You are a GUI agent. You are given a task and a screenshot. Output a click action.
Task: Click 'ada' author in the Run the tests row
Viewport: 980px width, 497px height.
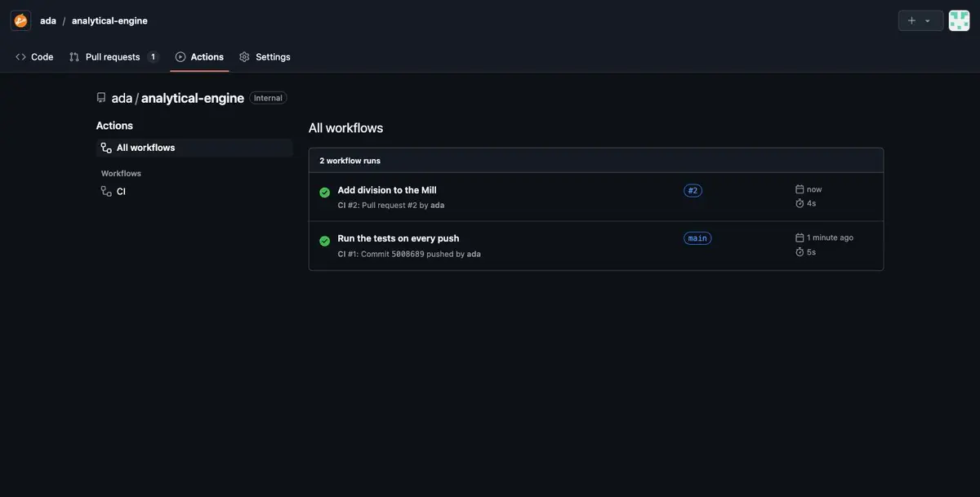(474, 254)
